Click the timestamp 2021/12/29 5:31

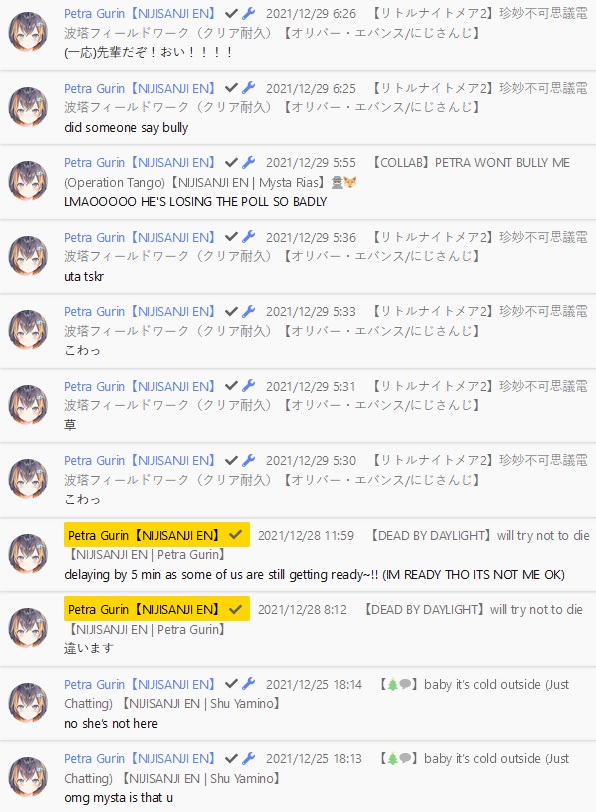pos(311,386)
